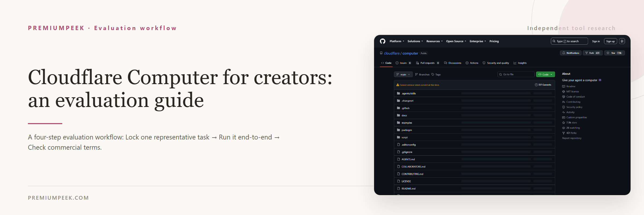644x215 pixels.
Task: Open the green Code dropdown
Action: point(546,74)
